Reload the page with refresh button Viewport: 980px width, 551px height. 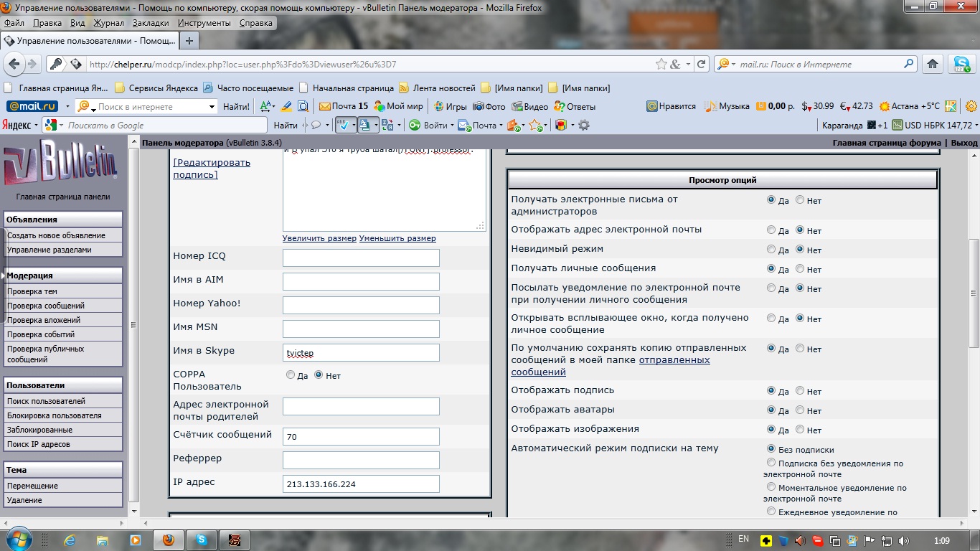(702, 64)
